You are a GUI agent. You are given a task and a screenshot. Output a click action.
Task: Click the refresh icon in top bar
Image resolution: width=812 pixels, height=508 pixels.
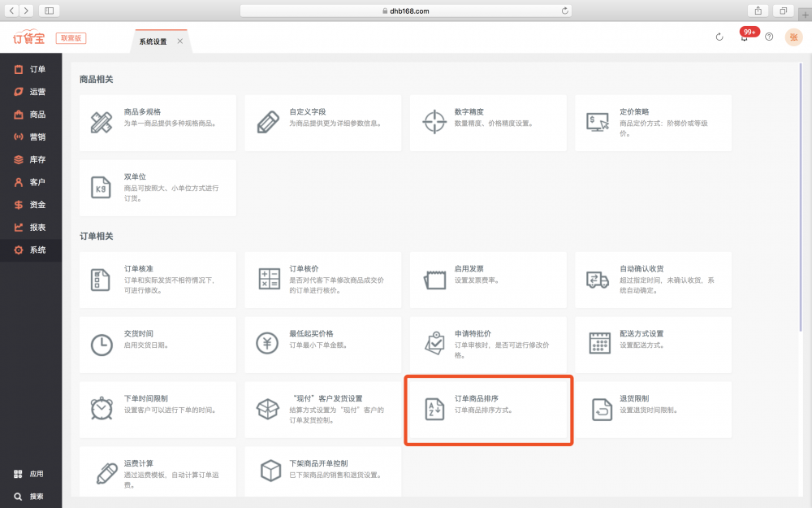click(719, 37)
